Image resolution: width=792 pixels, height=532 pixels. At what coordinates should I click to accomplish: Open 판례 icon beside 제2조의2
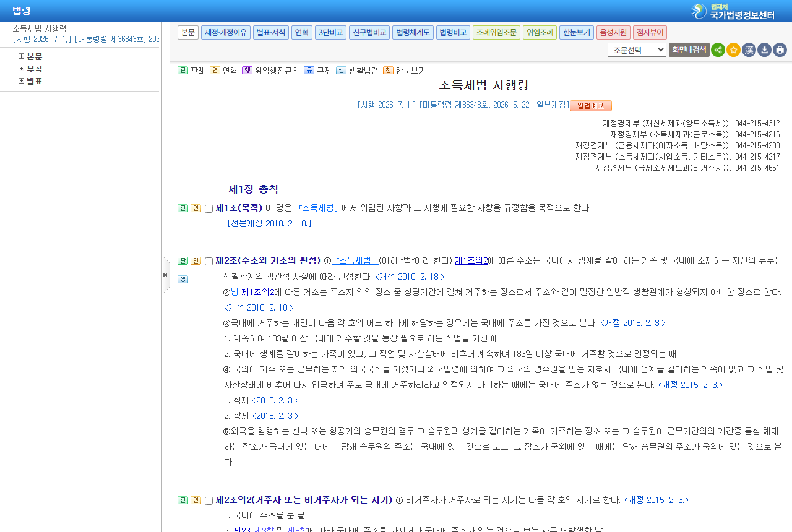183,500
